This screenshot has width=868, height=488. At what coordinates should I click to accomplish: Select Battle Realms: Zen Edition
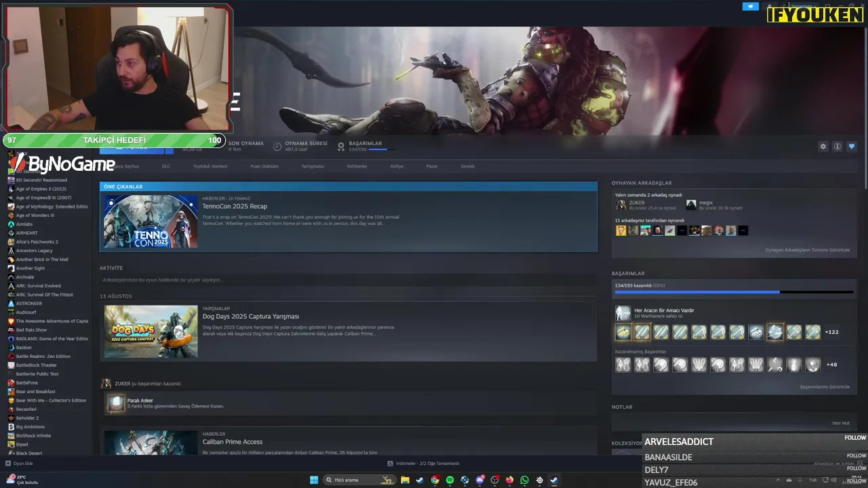pyautogui.click(x=43, y=357)
